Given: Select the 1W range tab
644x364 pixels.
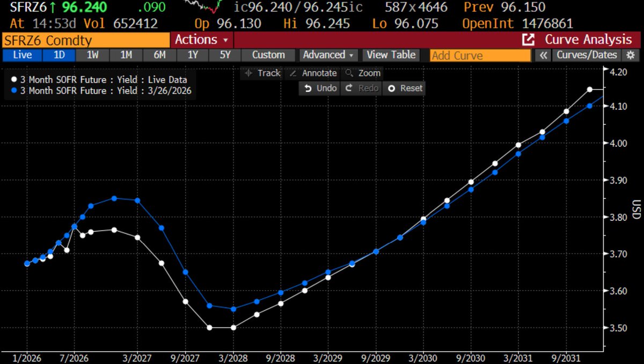Looking at the screenshot, I should point(93,55).
